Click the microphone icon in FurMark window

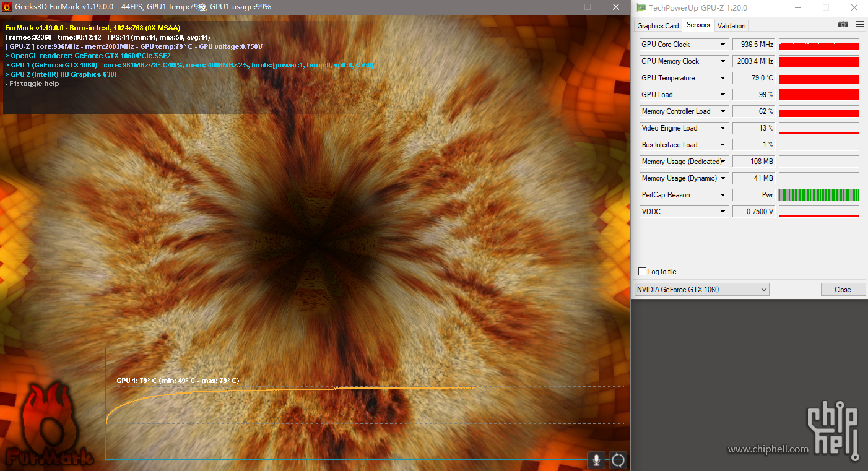pos(596,460)
